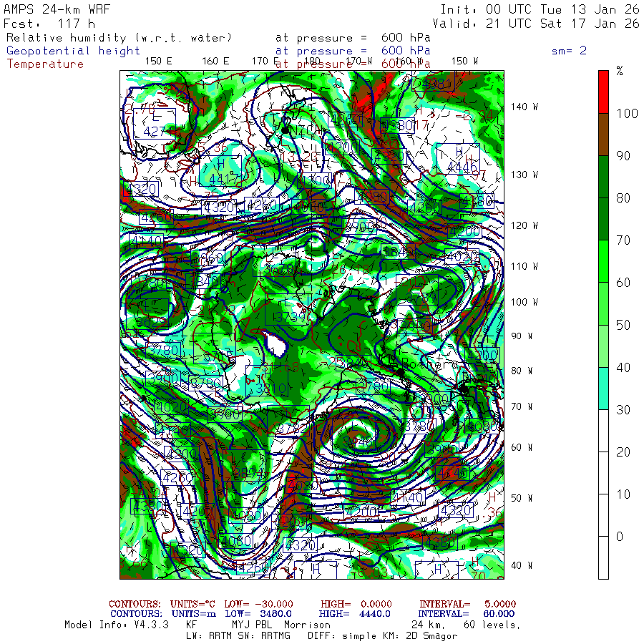Click the red swatch on the humidity color bar
644x644 pixels.
click(x=604, y=91)
